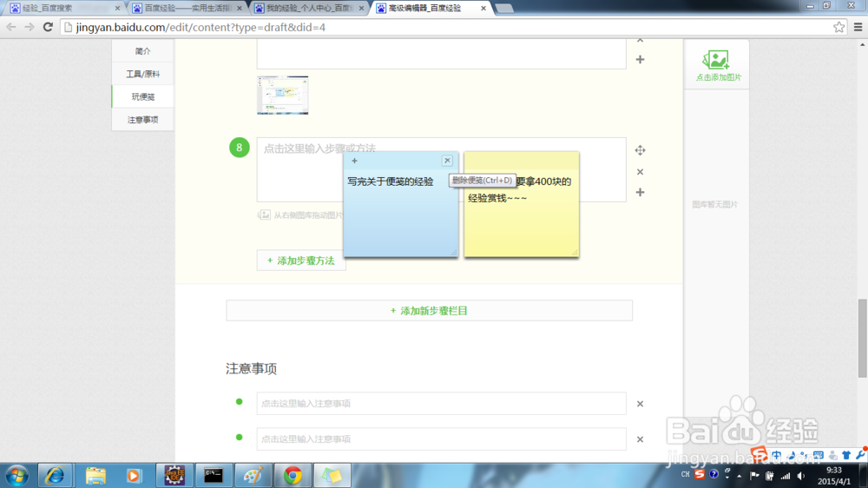Bookmark page with the star icon
868x488 pixels.
coord(838,27)
